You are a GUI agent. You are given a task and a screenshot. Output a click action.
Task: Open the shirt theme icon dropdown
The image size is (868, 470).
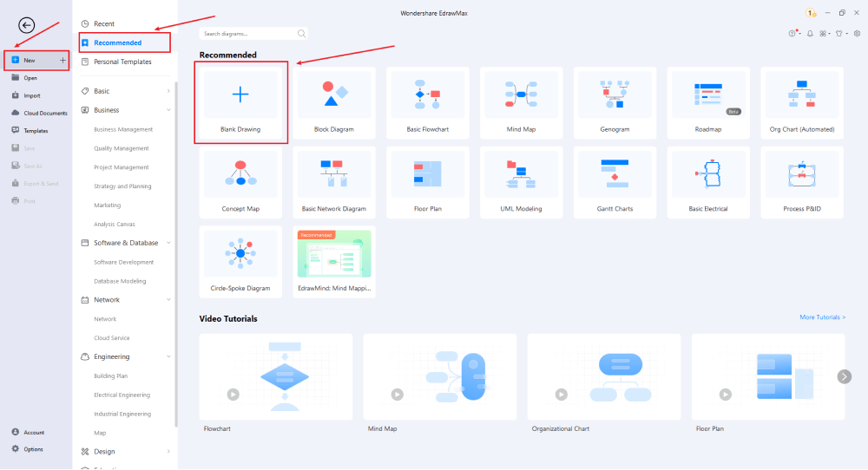pyautogui.click(x=841, y=34)
